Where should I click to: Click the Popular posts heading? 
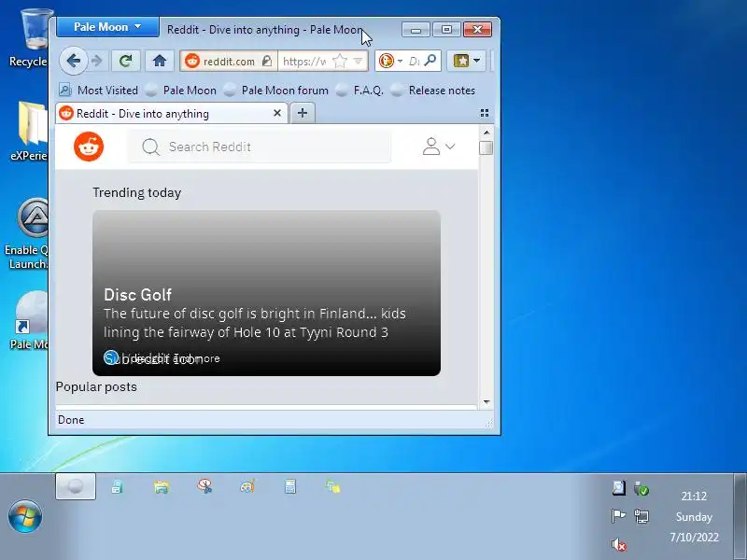[x=96, y=386]
